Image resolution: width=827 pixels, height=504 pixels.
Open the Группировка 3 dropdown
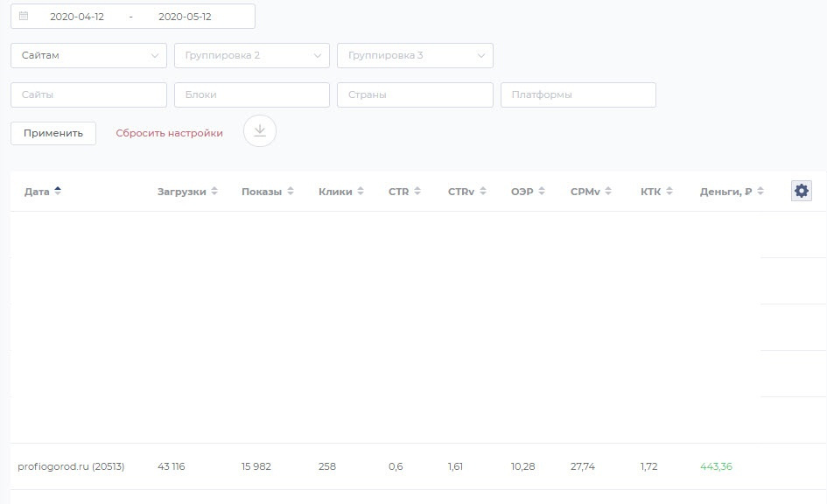point(415,55)
